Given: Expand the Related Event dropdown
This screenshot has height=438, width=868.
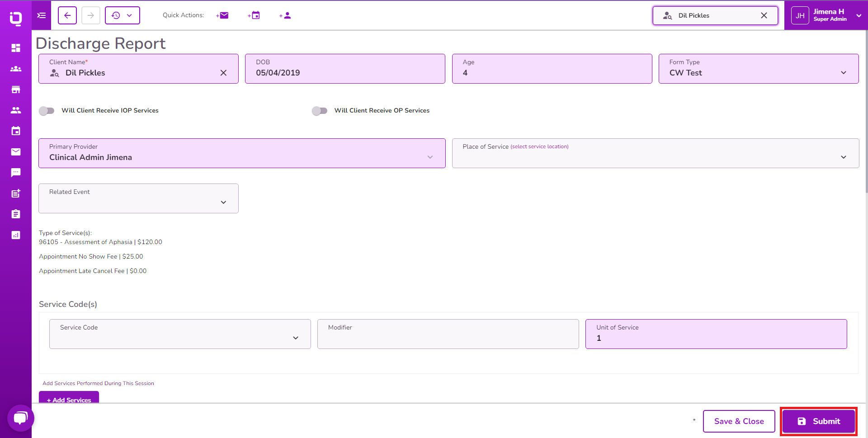Looking at the screenshot, I should (x=223, y=203).
